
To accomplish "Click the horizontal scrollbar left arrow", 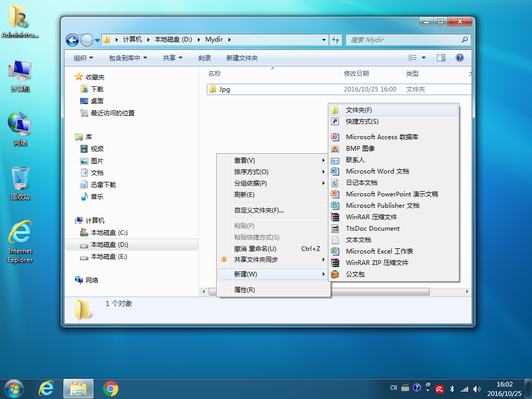I will coord(204,291).
